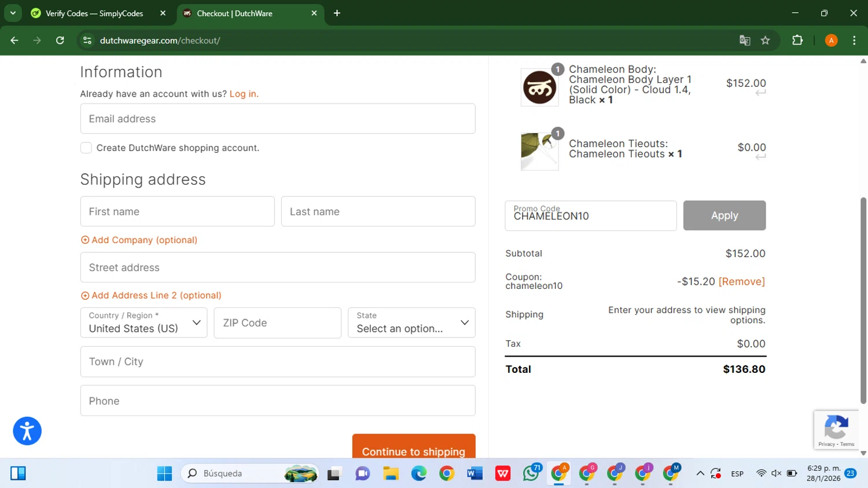This screenshot has width=868, height=488.
Task: Click the Log in link
Action: click(x=244, y=94)
